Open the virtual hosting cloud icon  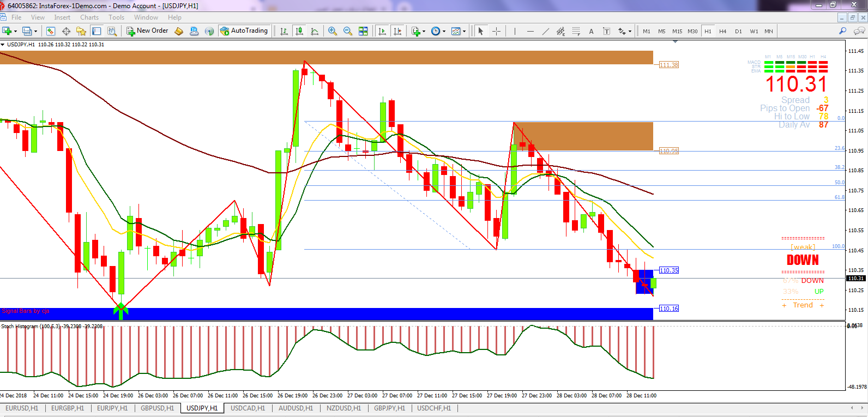194,31
